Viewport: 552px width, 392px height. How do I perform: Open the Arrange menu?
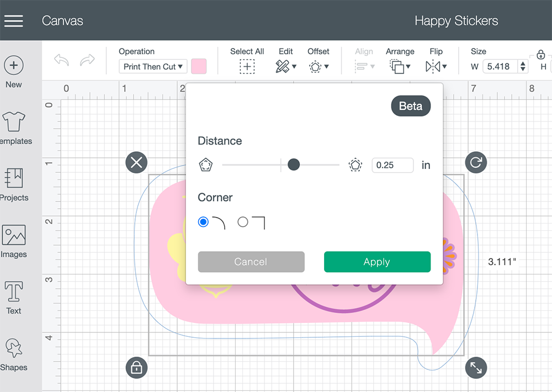click(x=400, y=66)
